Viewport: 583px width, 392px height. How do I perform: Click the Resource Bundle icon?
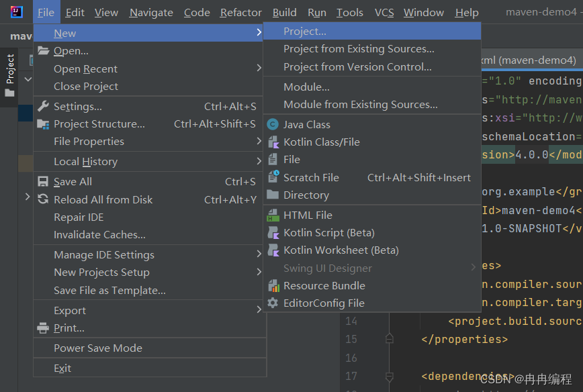click(x=273, y=286)
